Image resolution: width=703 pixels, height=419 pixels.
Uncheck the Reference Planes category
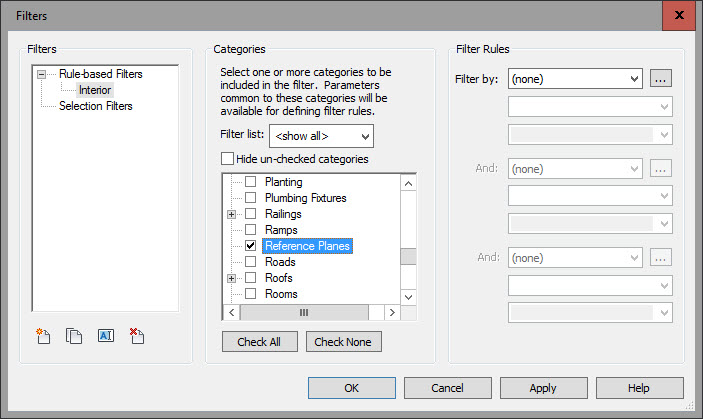click(251, 246)
